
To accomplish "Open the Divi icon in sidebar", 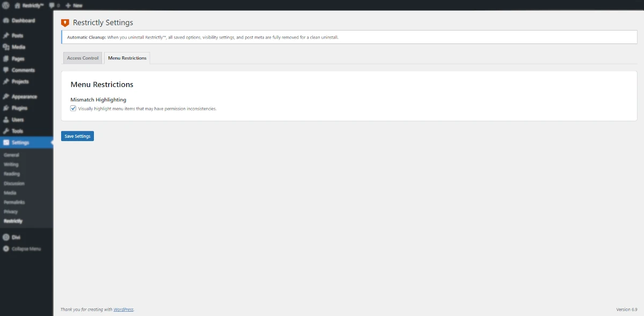I will (6, 237).
